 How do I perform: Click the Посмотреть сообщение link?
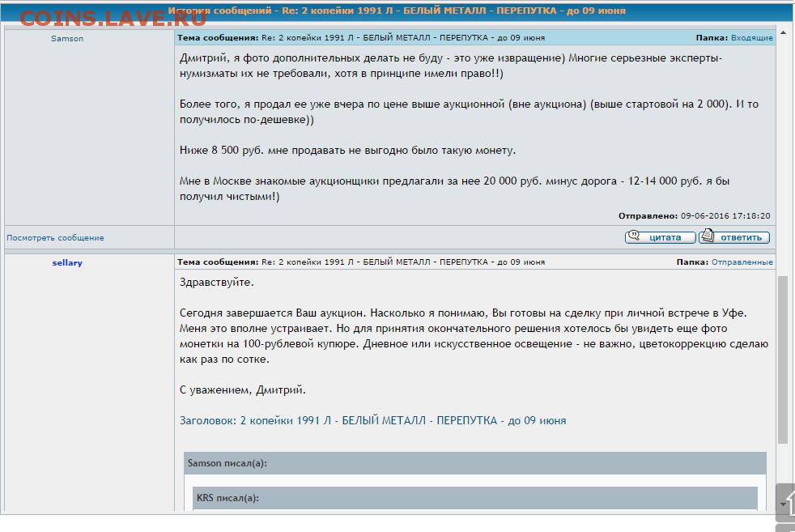pyautogui.click(x=55, y=238)
